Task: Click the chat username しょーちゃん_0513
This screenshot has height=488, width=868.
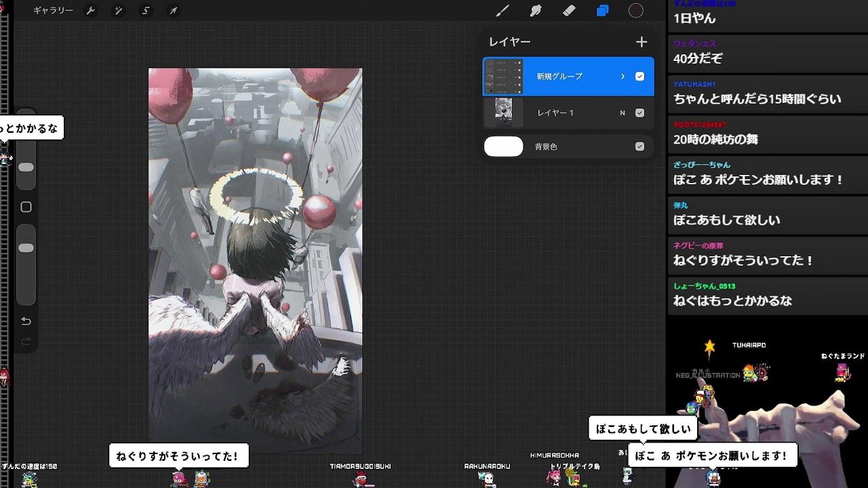Action: (x=705, y=286)
